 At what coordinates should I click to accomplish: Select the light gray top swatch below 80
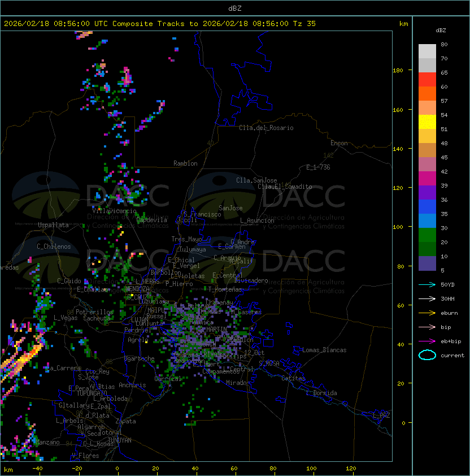[x=427, y=51]
